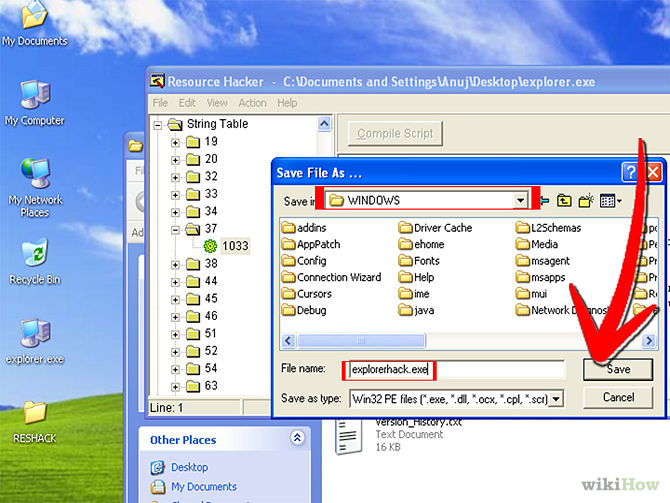
Task: Select the msapps folder
Action: click(x=540, y=277)
